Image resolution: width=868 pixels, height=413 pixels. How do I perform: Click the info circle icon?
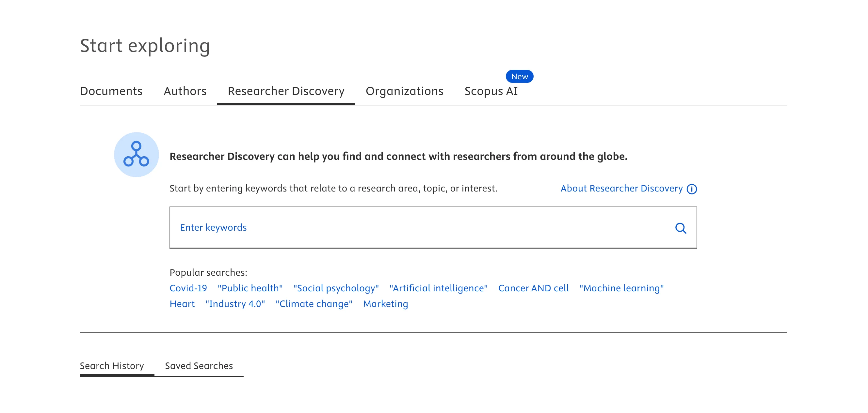tap(691, 189)
